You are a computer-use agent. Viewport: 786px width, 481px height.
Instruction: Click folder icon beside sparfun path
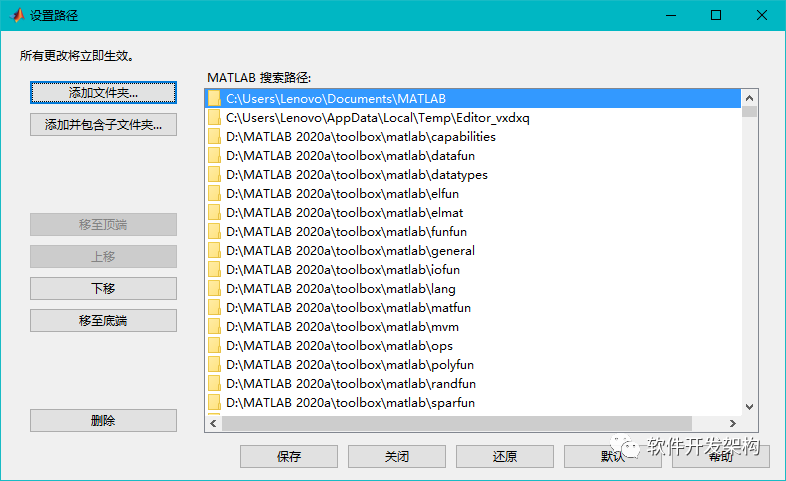click(215, 403)
